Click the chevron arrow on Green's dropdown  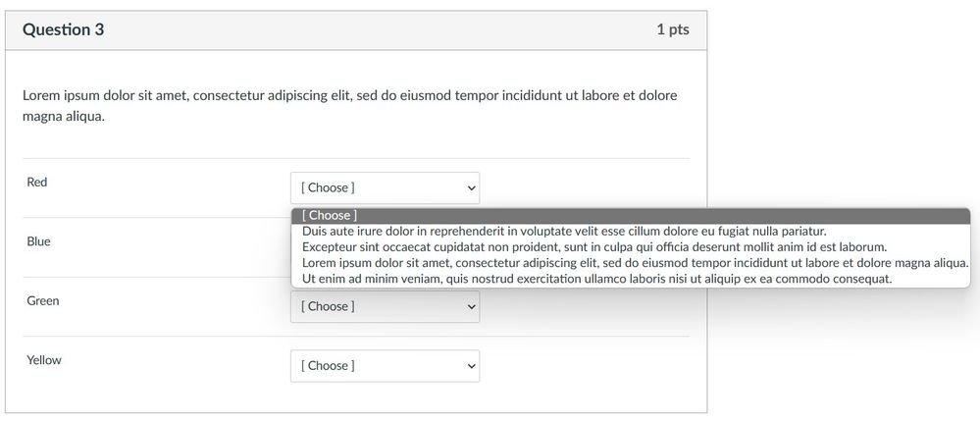(x=471, y=306)
